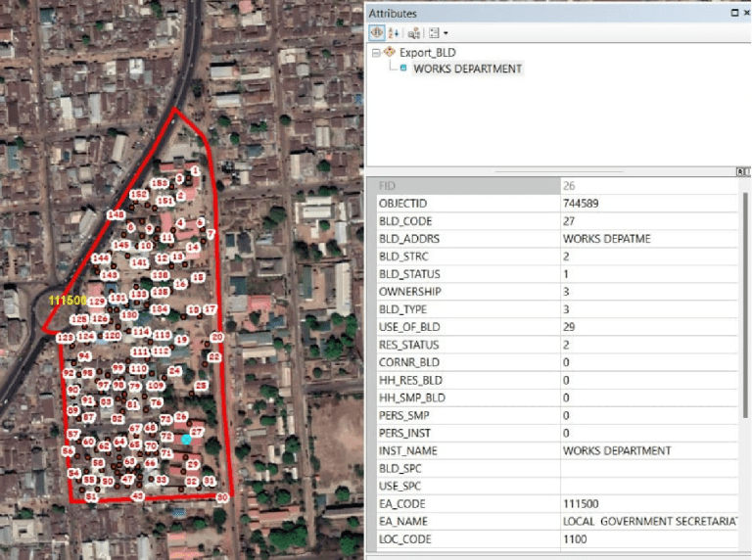
Task: Click the OWNERSHIP field name
Action: (410, 292)
